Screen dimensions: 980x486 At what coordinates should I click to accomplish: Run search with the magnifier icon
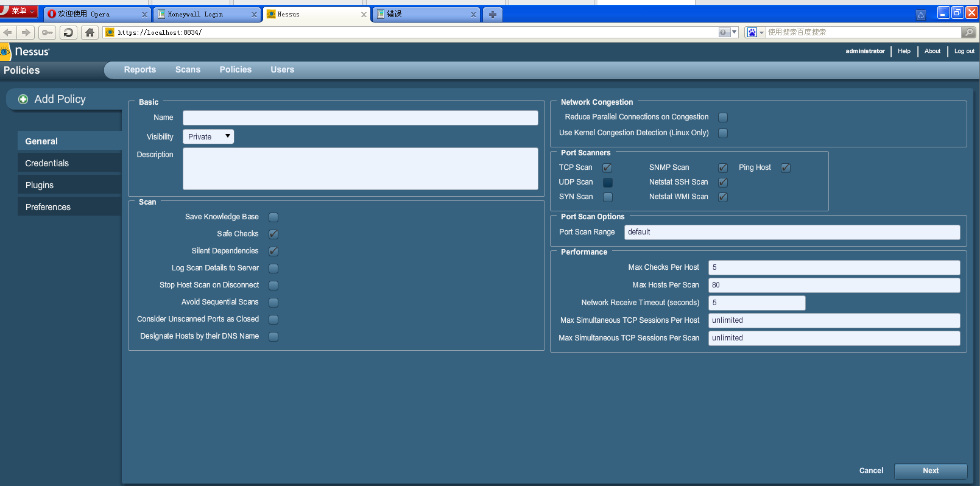(x=968, y=32)
